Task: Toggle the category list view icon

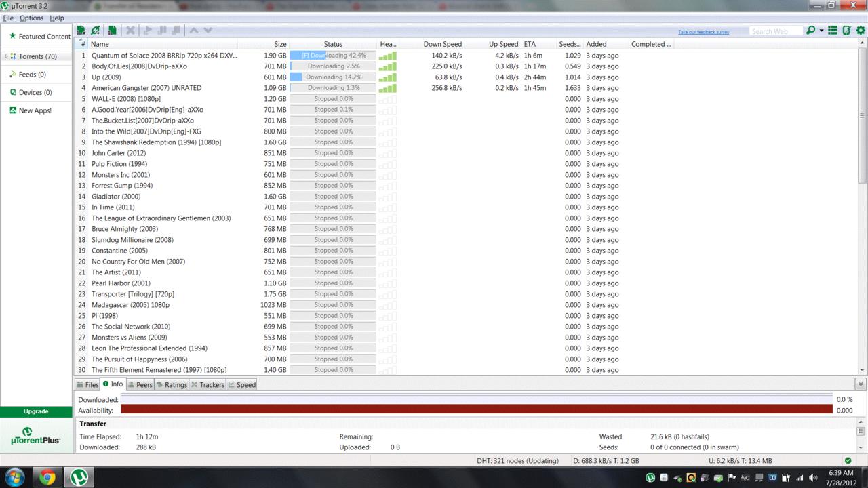Action: click(x=833, y=30)
